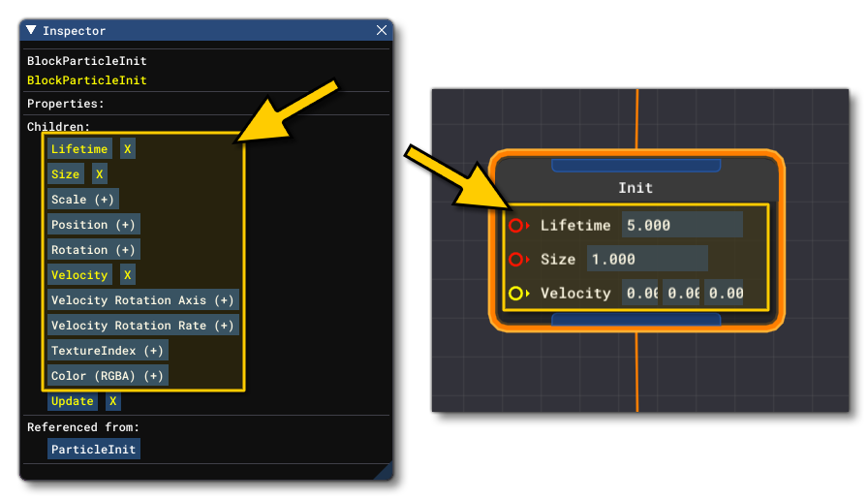Click the Size input pin circle
Image resolution: width=868 pixels, height=500 pixels.
[x=515, y=260]
